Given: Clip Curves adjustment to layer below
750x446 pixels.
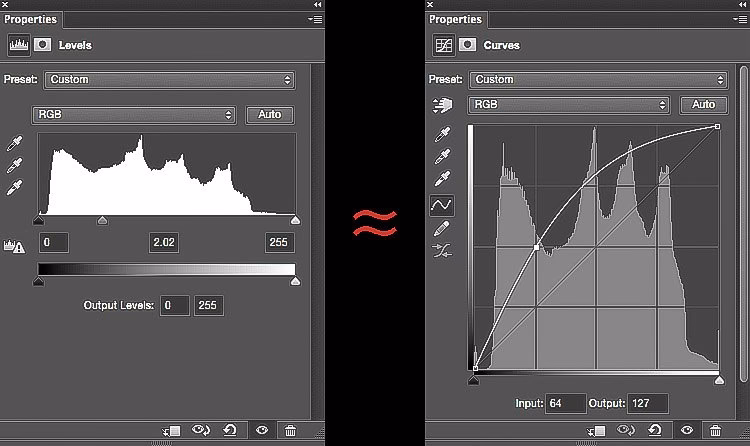Looking at the screenshot, I should click(596, 431).
